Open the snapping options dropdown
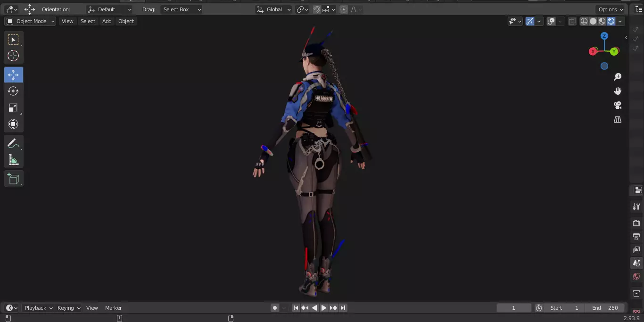This screenshot has width=644, height=322. (329, 9)
